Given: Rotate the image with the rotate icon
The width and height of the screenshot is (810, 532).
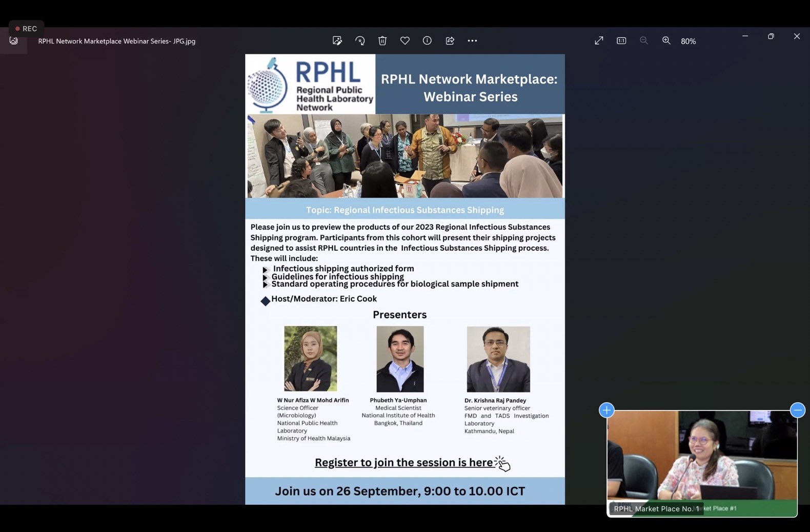Looking at the screenshot, I should (x=360, y=40).
